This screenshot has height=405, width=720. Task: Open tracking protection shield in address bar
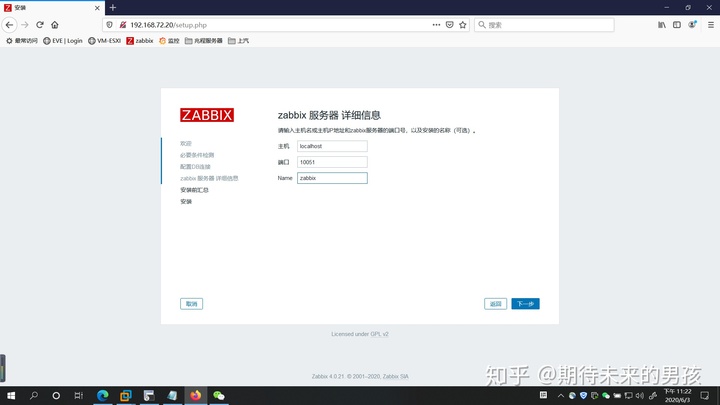click(x=109, y=25)
